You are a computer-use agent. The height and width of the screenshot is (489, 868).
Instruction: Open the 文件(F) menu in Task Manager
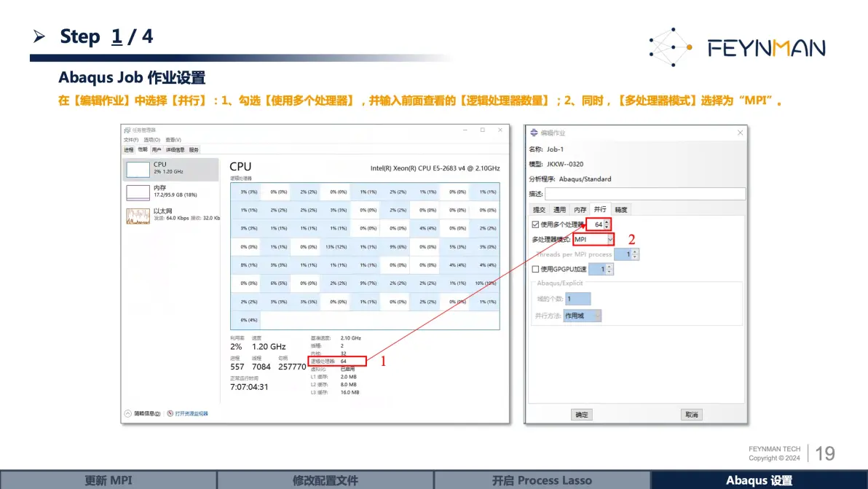[x=130, y=140]
